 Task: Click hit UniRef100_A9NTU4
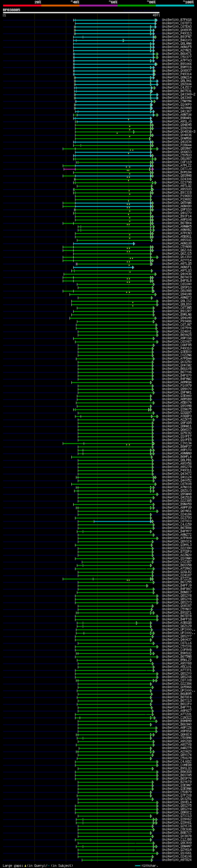pos(177,115)
